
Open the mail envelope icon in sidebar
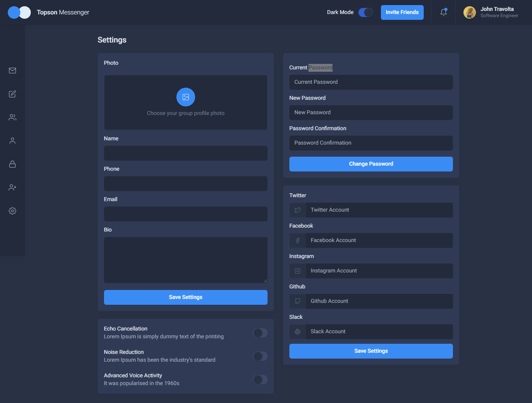click(x=12, y=71)
